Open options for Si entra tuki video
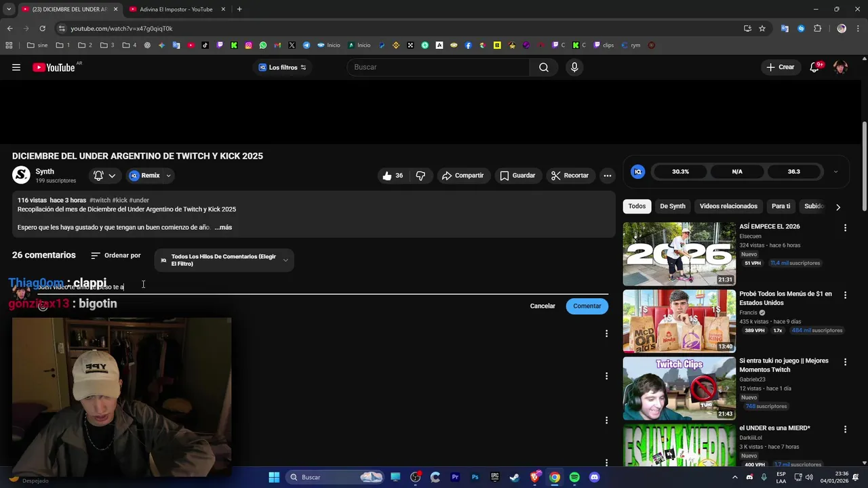The height and width of the screenshot is (488, 868). click(x=845, y=362)
